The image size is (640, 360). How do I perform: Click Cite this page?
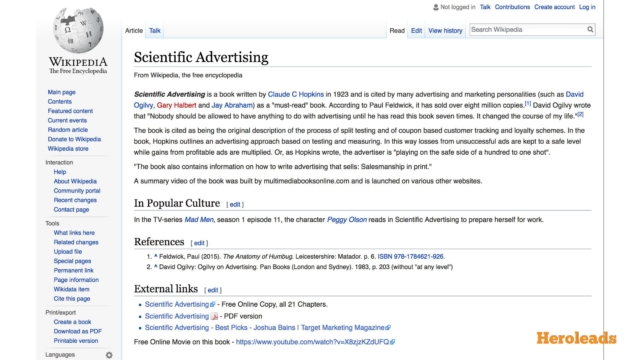coord(72,298)
